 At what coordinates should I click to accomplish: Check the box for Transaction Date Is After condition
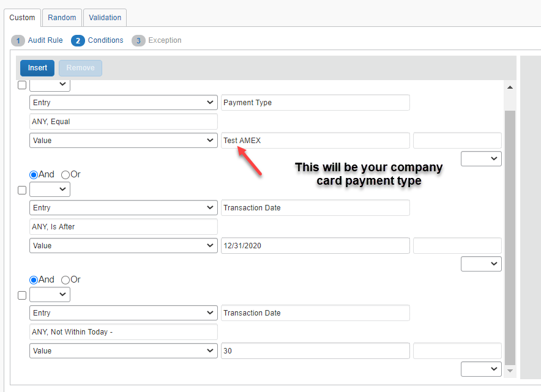(22, 190)
